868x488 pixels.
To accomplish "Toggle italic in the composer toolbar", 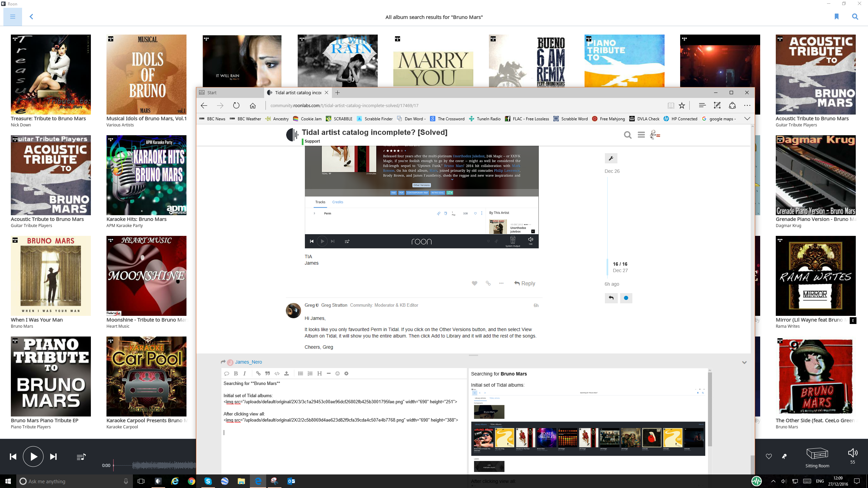I will [244, 373].
